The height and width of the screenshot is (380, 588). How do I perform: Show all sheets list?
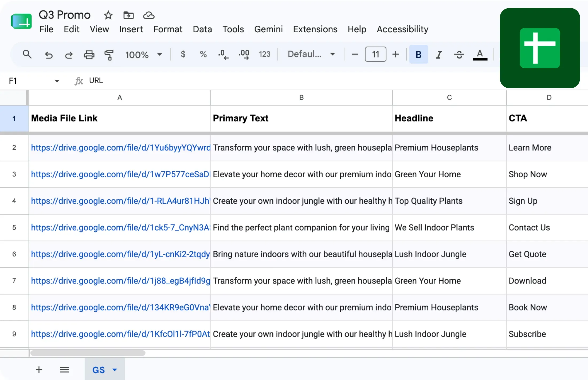point(64,370)
